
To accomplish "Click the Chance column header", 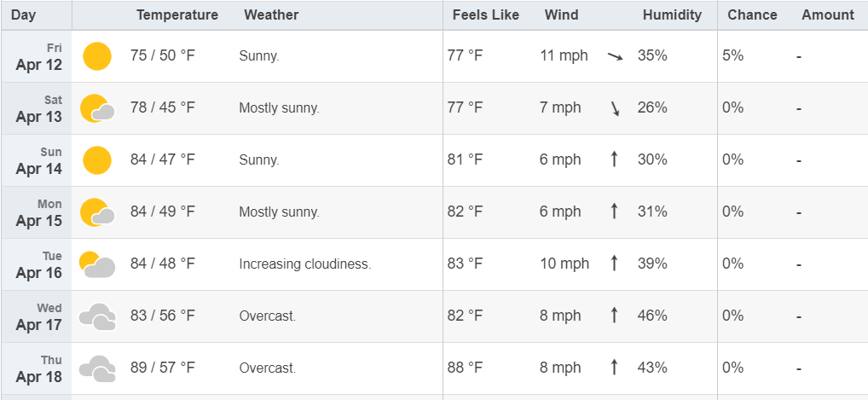I will tap(752, 15).
